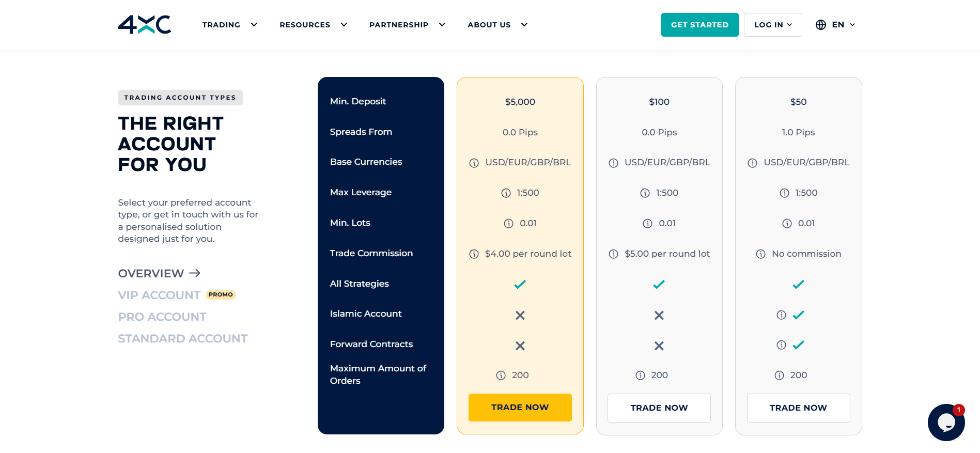Screen dimensions: 980x453
Task: Click Forward Contracts info icon in $50 column
Action: (781, 345)
